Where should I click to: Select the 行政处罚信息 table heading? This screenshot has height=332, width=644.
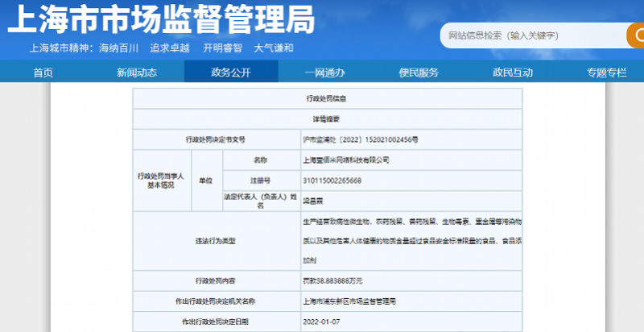[x=328, y=98]
